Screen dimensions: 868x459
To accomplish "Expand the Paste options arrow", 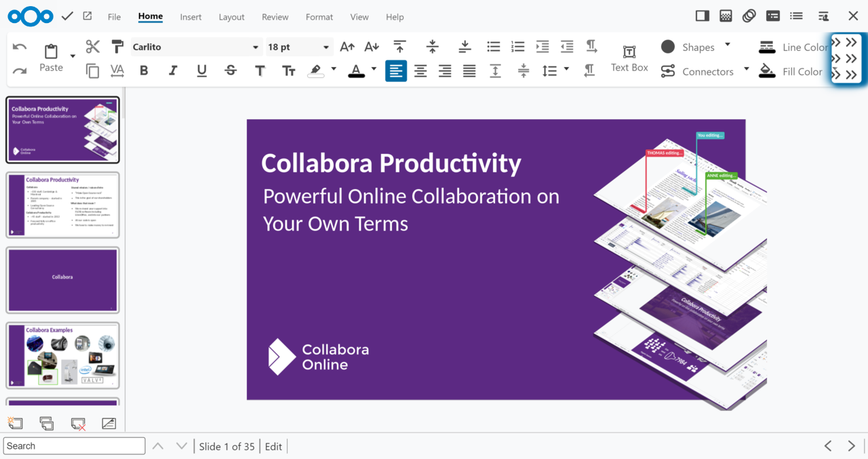I will [73, 56].
